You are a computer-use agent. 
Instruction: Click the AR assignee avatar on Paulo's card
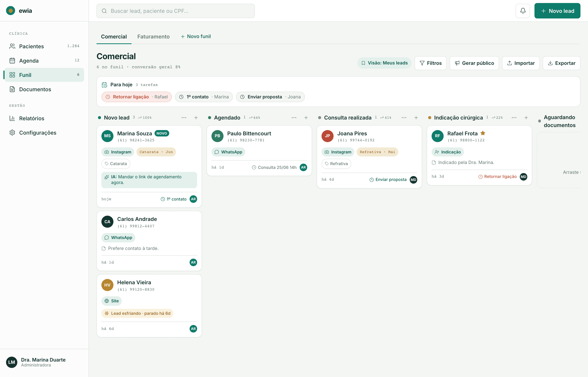coord(303,167)
